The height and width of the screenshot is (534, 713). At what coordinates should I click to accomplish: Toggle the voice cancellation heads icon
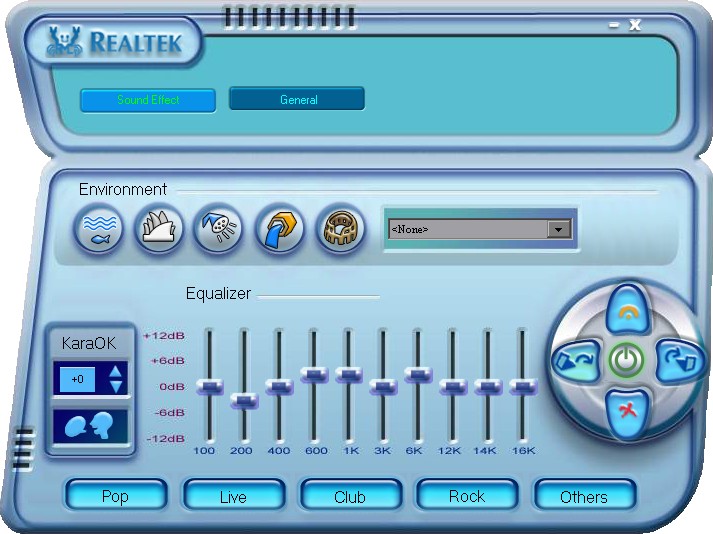pyautogui.click(x=90, y=426)
